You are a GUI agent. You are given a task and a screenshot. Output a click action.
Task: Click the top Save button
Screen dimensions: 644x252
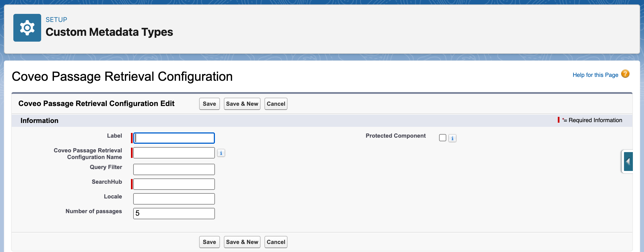tap(209, 104)
